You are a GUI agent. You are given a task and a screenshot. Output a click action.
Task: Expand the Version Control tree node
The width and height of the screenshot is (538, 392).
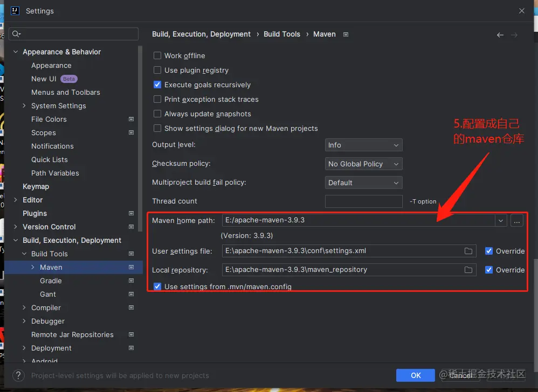[x=16, y=227]
